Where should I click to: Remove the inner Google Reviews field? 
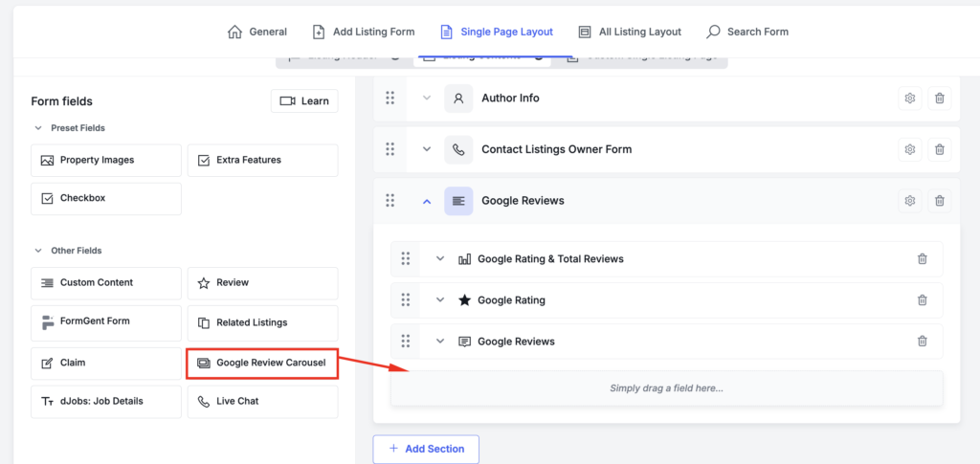[x=922, y=342]
